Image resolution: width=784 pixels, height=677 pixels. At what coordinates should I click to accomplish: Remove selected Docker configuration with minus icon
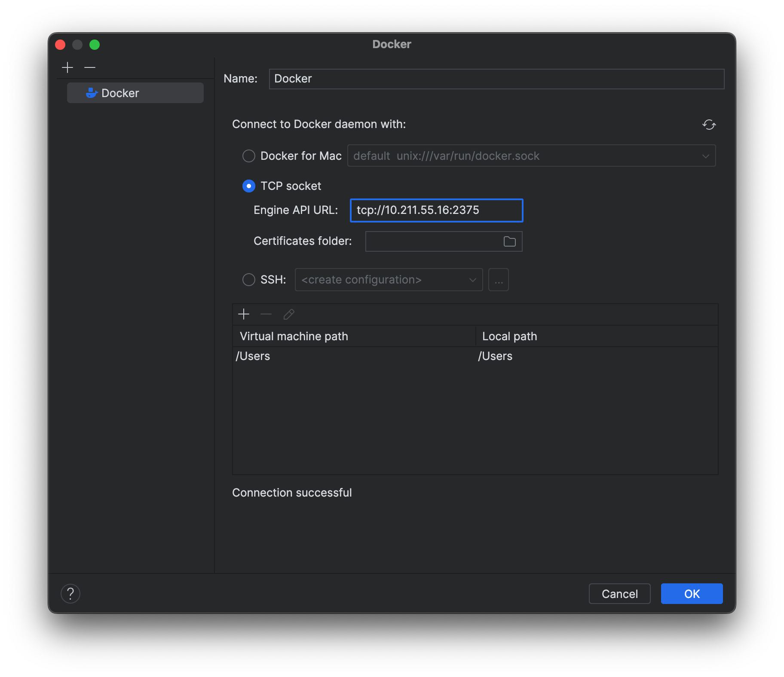(x=90, y=67)
